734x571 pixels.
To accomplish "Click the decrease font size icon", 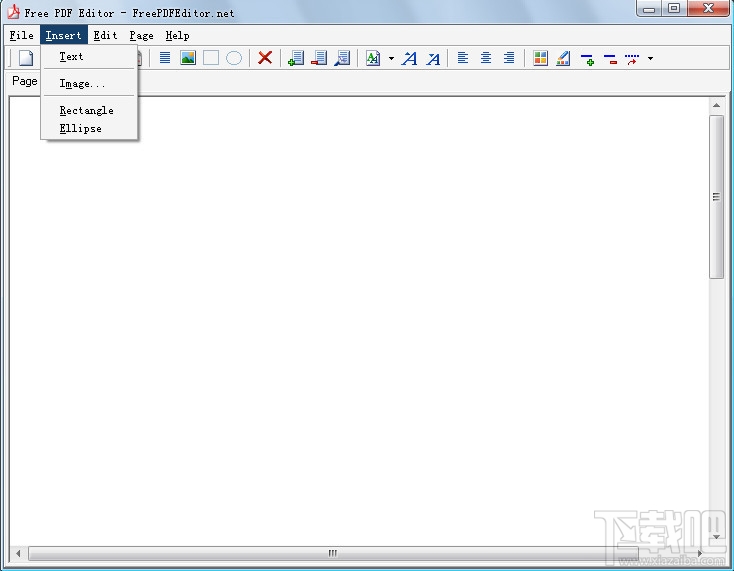I will 433,58.
